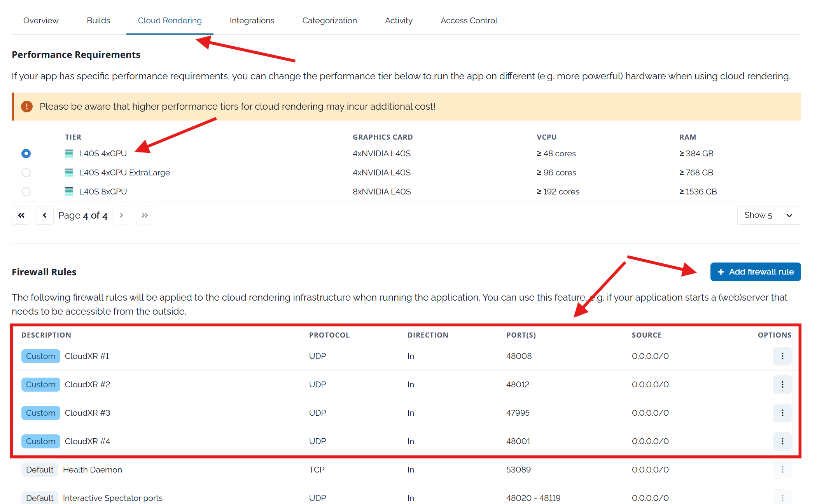This screenshot has height=504, width=824.
Task: Select the L40S 4xGPU tier radio
Action: tap(26, 154)
